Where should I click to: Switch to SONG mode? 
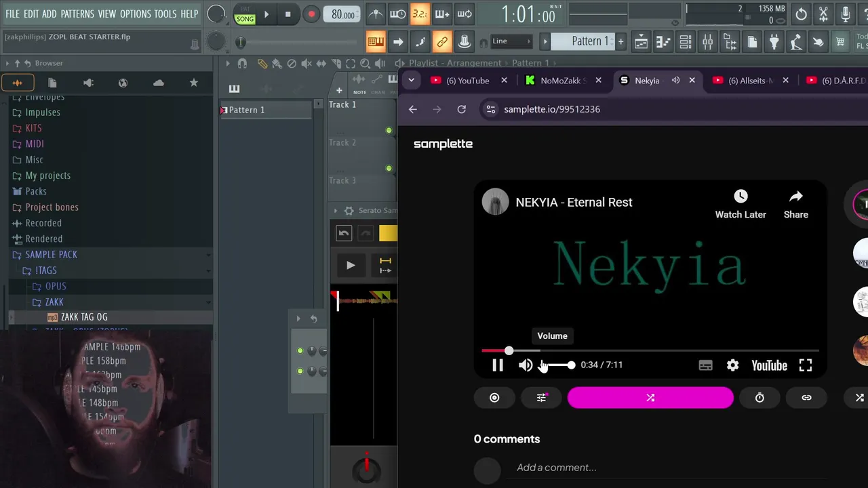pos(245,19)
